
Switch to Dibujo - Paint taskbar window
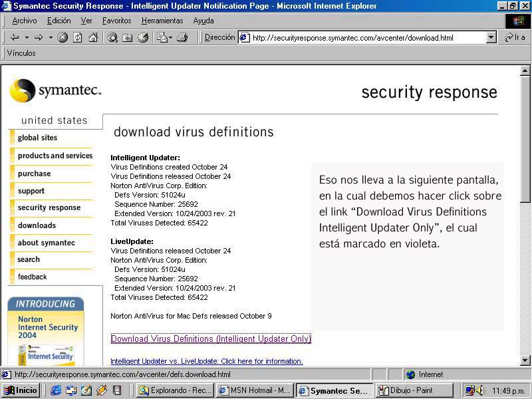click(413, 390)
